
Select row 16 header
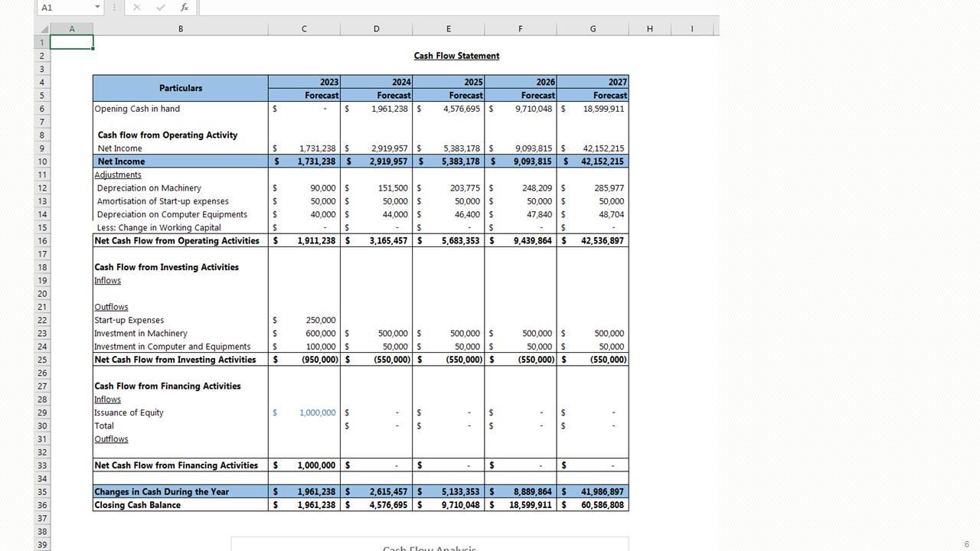42,241
